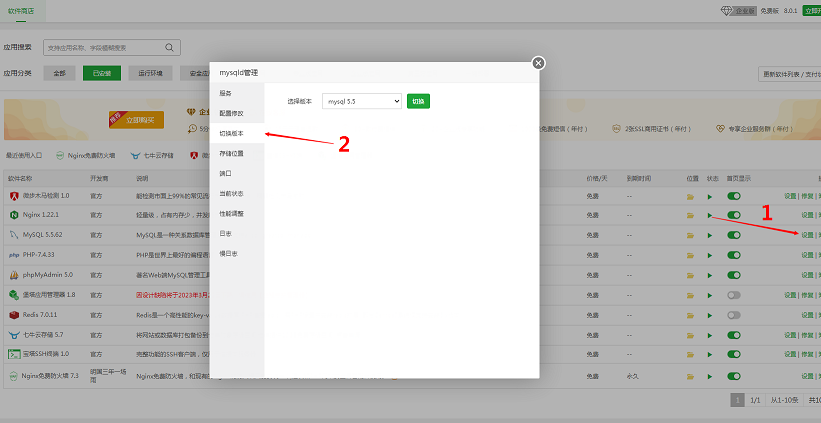
Task: Click the Redis 7.0.11 app icon
Action: tap(15, 315)
